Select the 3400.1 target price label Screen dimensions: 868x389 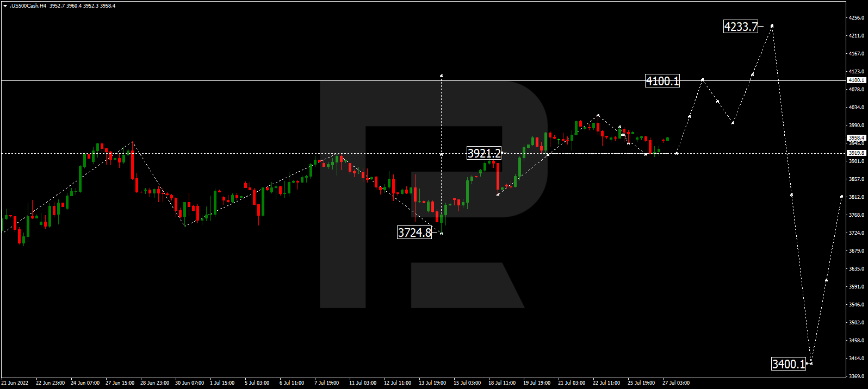coord(788,364)
